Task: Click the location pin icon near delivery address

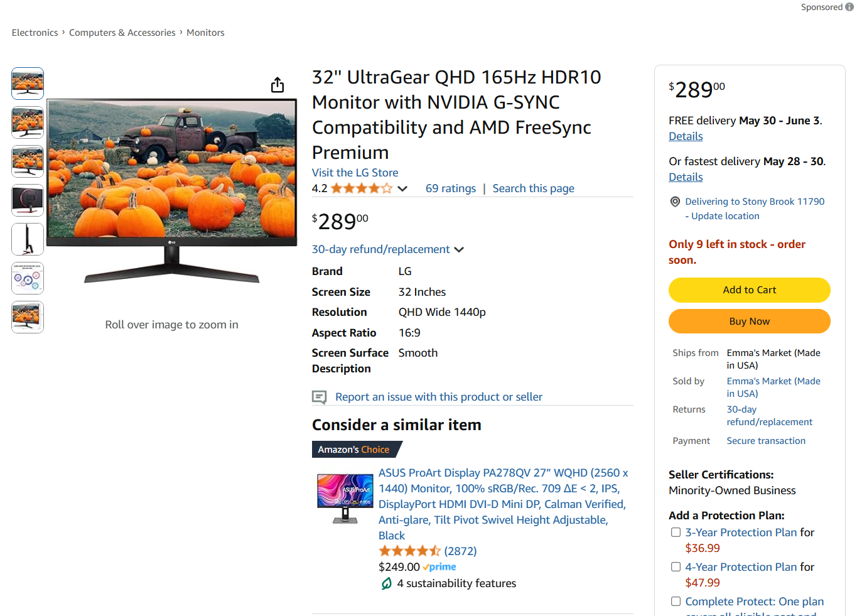Action: coord(675,202)
